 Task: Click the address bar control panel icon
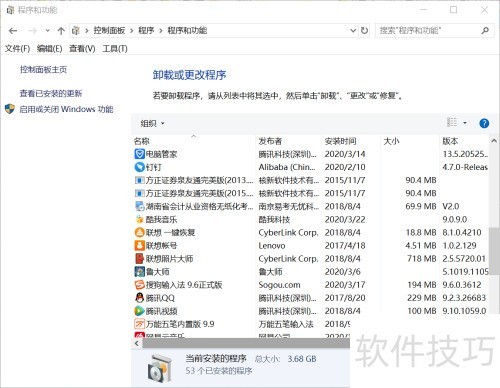(x=76, y=31)
